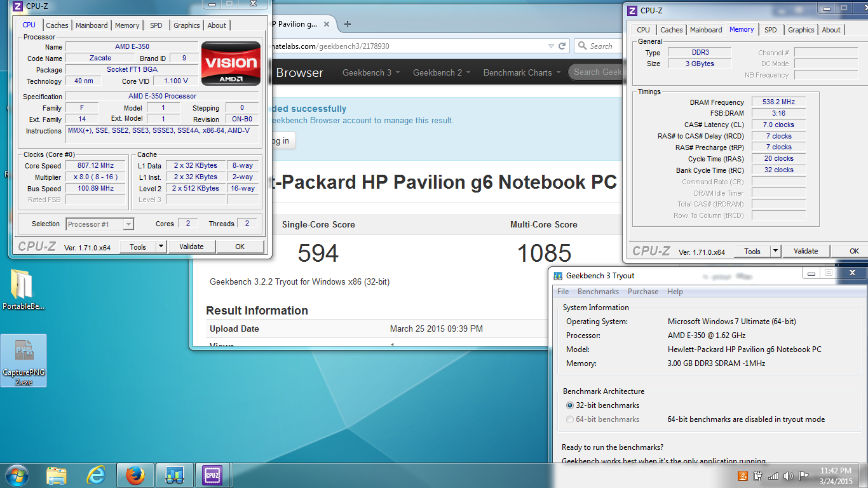Open the Purchase menu in Geekbench
Screen dimensions: 868x488
pyautogui.click(x=643, y=292)
